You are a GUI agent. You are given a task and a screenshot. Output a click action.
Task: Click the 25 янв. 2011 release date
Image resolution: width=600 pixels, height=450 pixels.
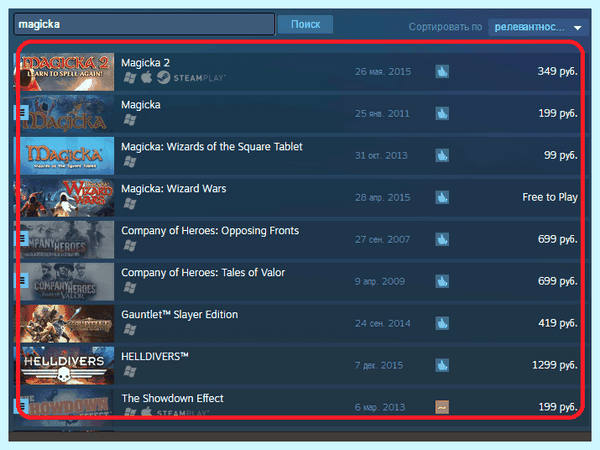pos(382,114)
